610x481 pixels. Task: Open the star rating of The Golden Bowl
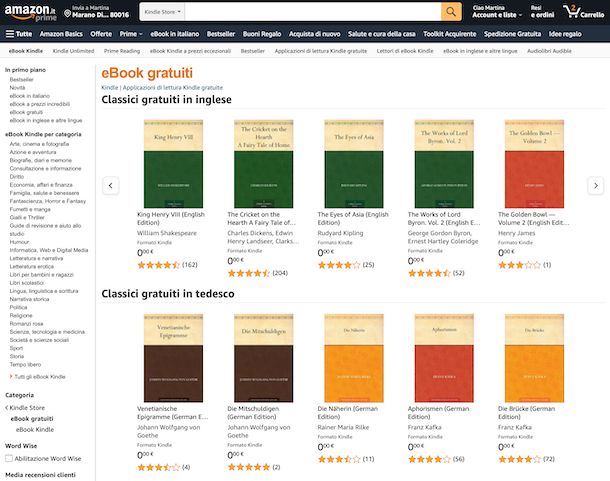tap(519, 265)
